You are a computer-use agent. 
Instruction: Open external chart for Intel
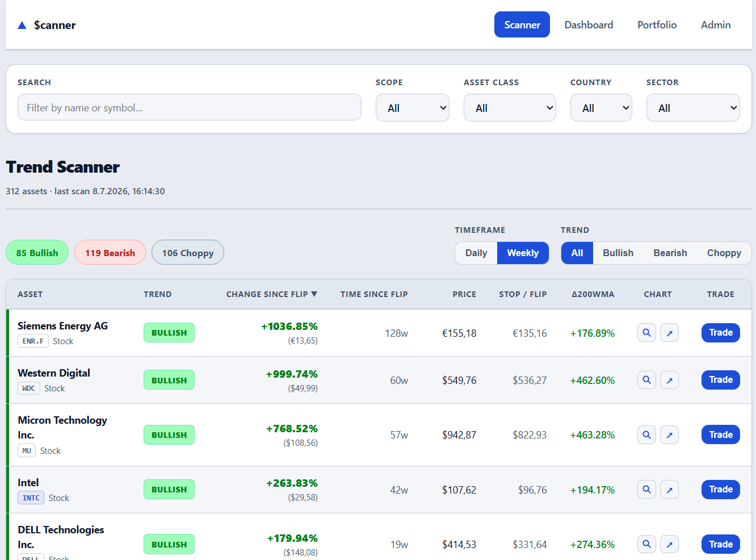coord(670,490)
